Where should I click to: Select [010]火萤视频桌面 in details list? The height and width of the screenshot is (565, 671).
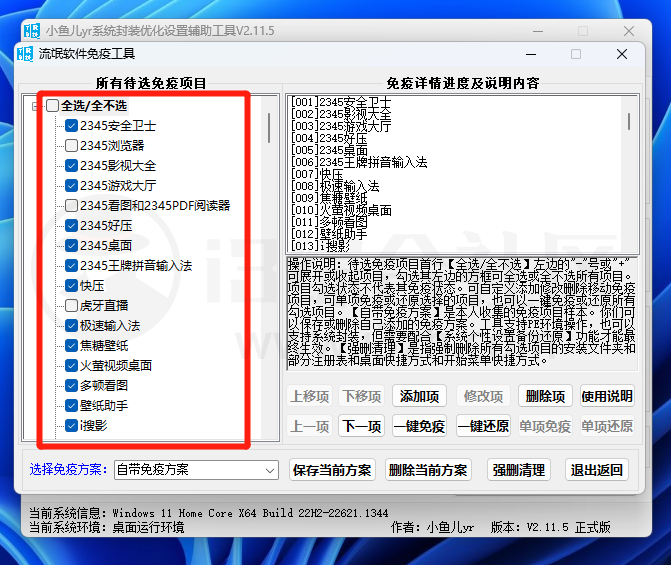point(341,210)
